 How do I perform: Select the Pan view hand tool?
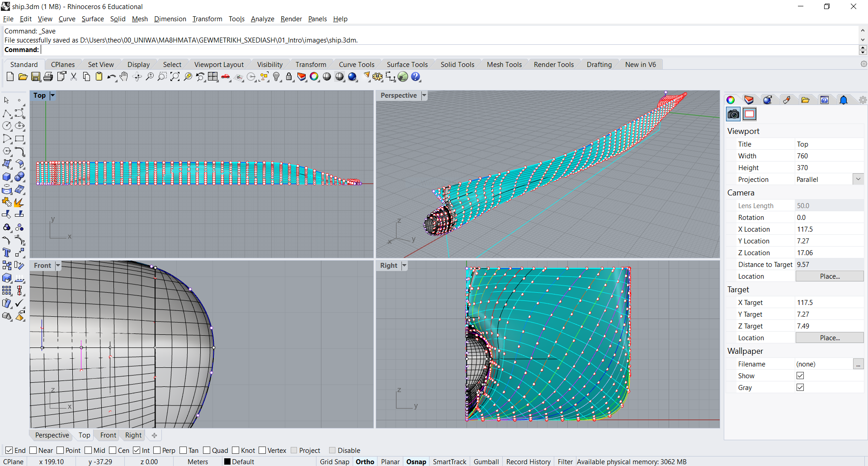[x=124, y=77]
